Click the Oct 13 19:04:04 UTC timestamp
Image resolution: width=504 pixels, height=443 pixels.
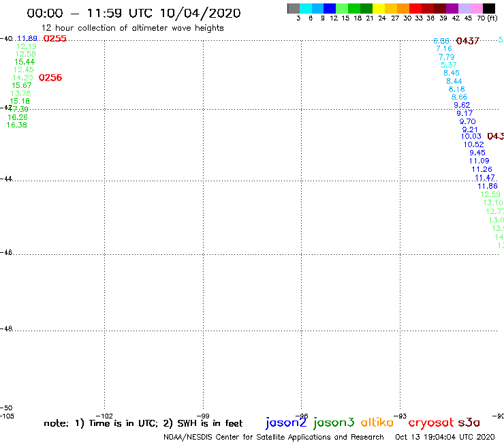point(445,437)
